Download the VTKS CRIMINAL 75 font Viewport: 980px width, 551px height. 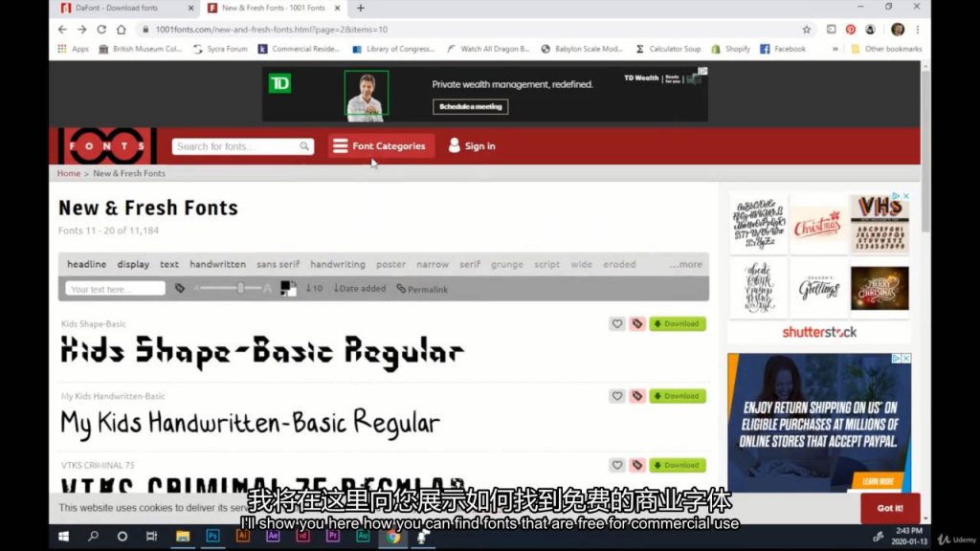(678, 466)
